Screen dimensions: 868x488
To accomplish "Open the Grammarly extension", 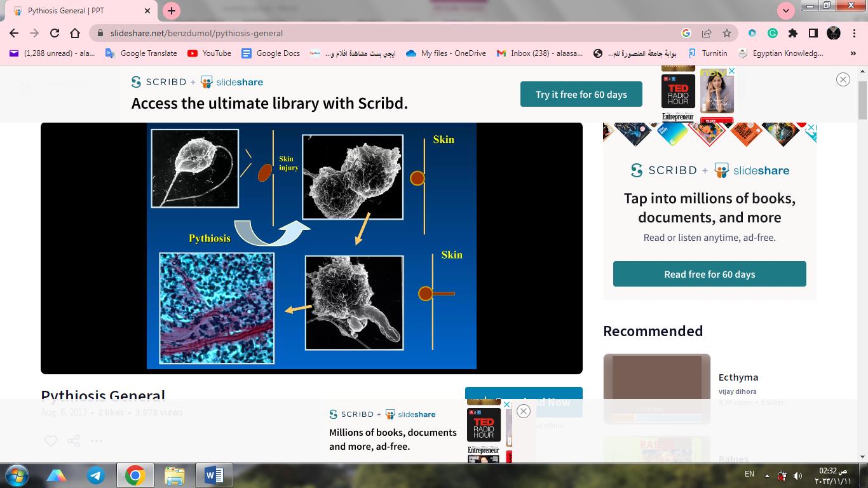I will 773,33.
